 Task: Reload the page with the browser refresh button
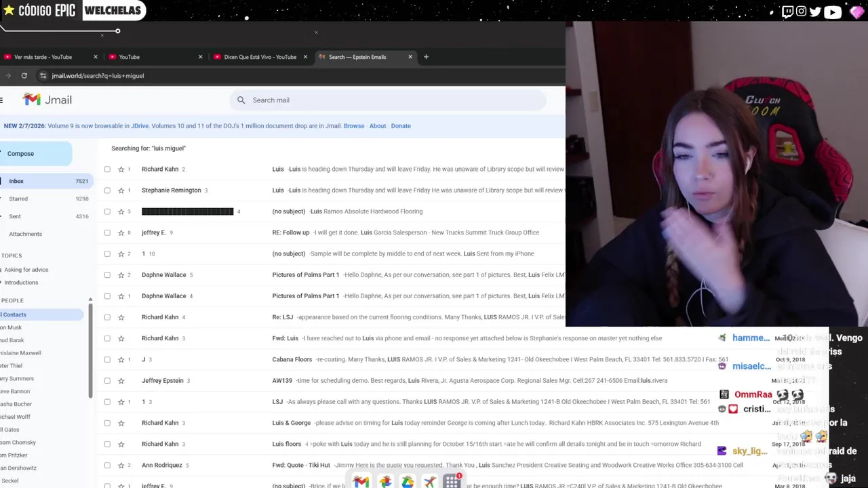[24, 76]
